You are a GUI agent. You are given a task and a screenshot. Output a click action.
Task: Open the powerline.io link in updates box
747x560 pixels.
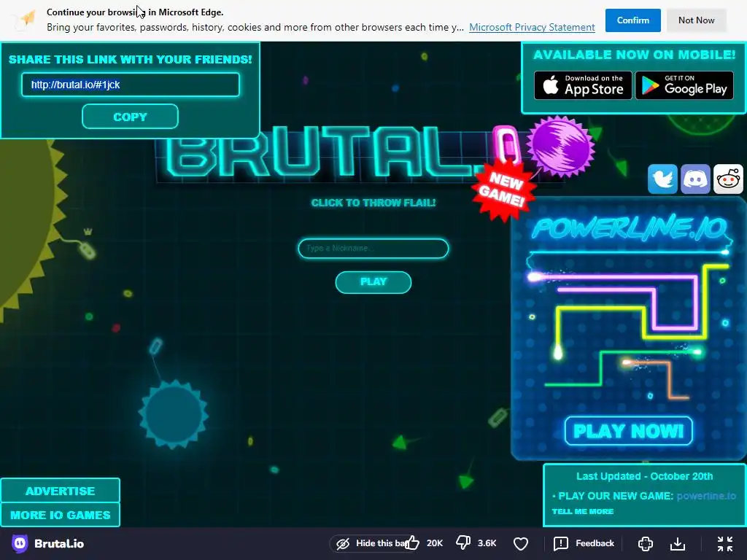point(706,496)
